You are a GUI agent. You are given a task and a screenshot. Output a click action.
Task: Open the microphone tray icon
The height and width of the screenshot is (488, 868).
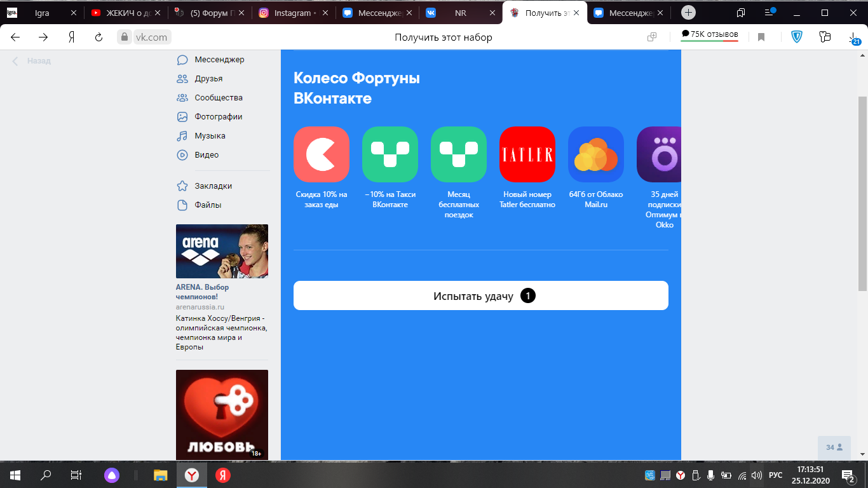(710, 475)
